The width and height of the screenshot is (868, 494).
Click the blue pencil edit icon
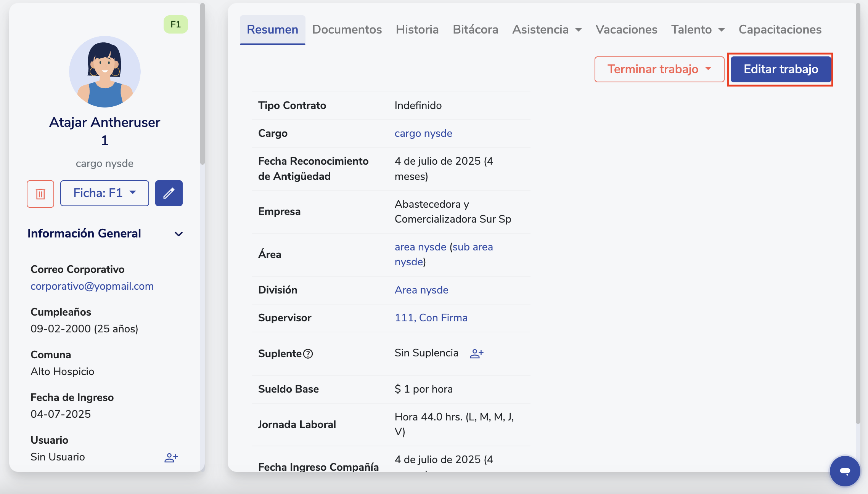pos(169,194)
